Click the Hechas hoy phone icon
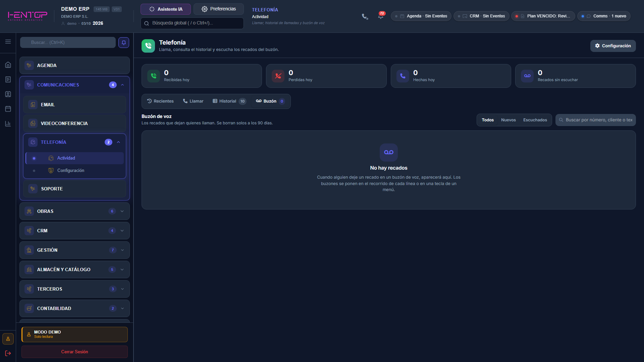 (x=403, y=76)
